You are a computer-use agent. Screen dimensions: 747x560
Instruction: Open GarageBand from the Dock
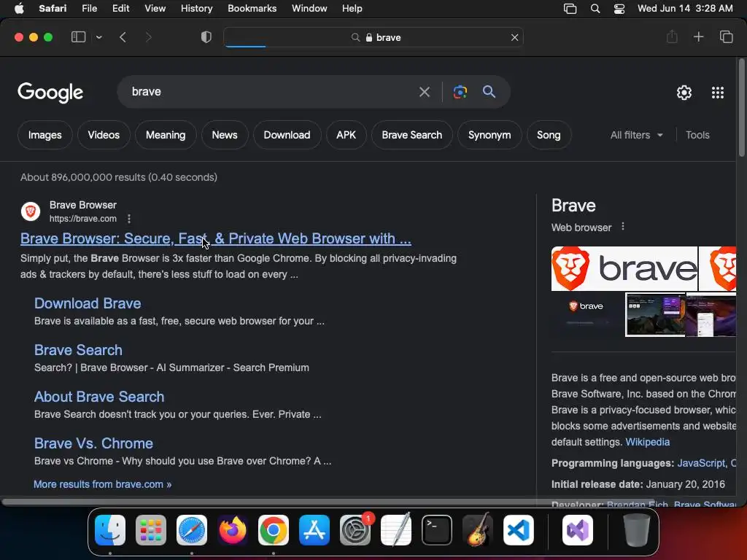click(x=477, y=530)
